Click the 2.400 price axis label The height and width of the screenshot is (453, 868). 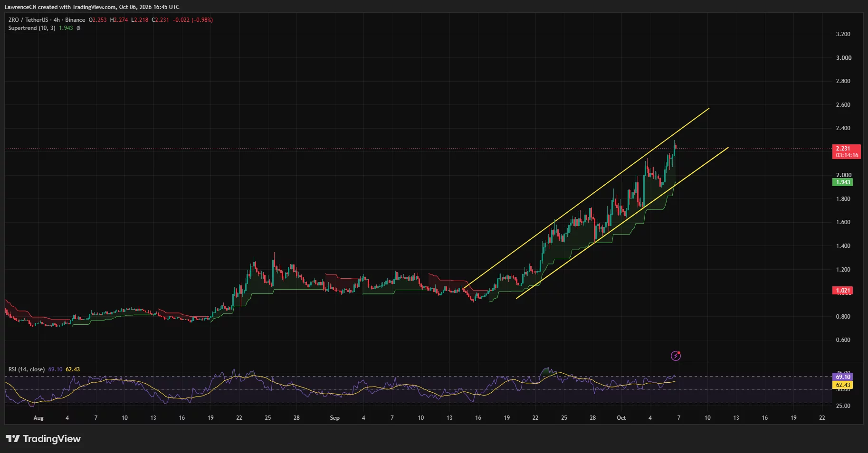coord(843,128)
